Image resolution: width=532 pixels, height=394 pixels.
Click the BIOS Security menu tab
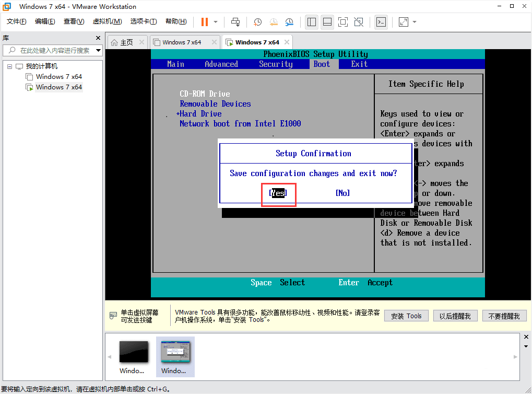pos(276,64)
